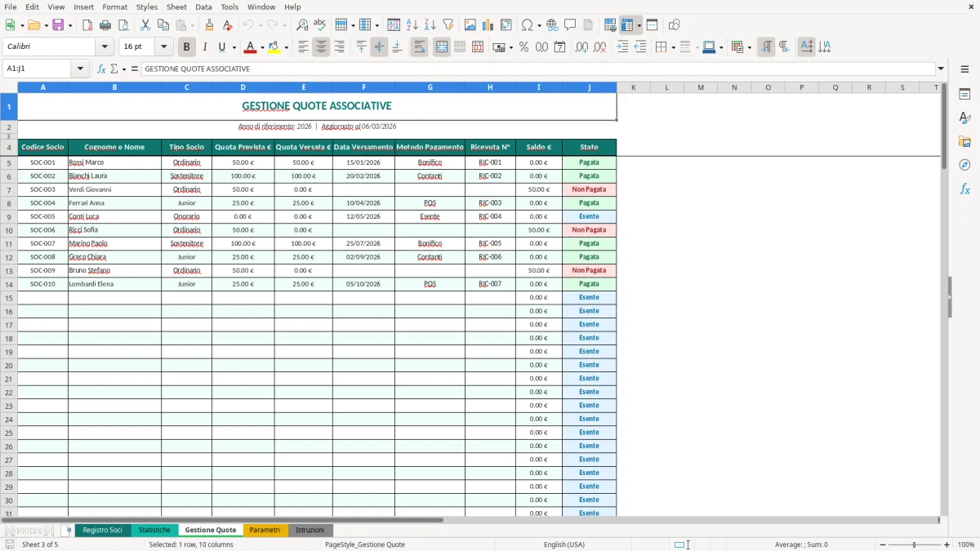
Task: Open the font name dropdown
Action: (105, 47)
